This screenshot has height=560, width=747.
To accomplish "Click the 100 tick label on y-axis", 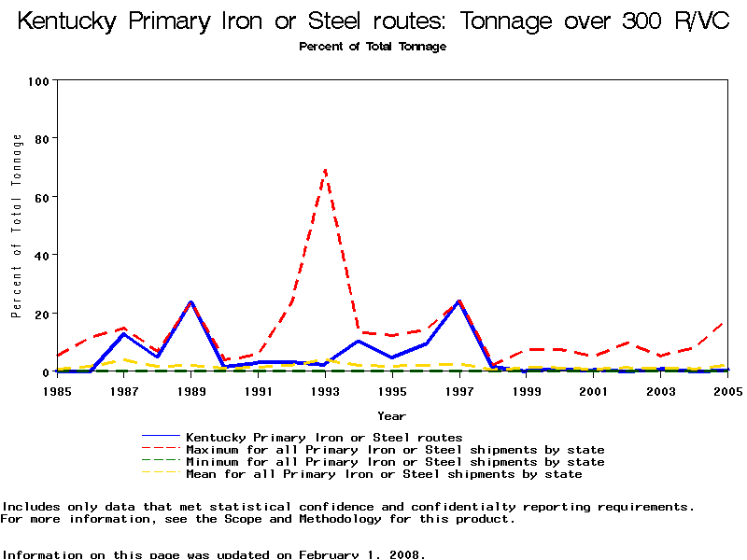I will (x=38, y=81).
